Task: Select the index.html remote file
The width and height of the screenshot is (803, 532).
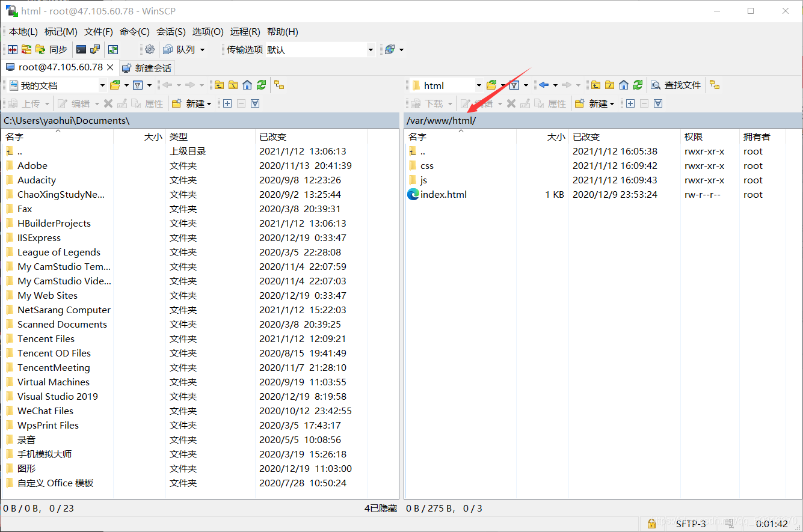Action: click(x=443, y=195)
